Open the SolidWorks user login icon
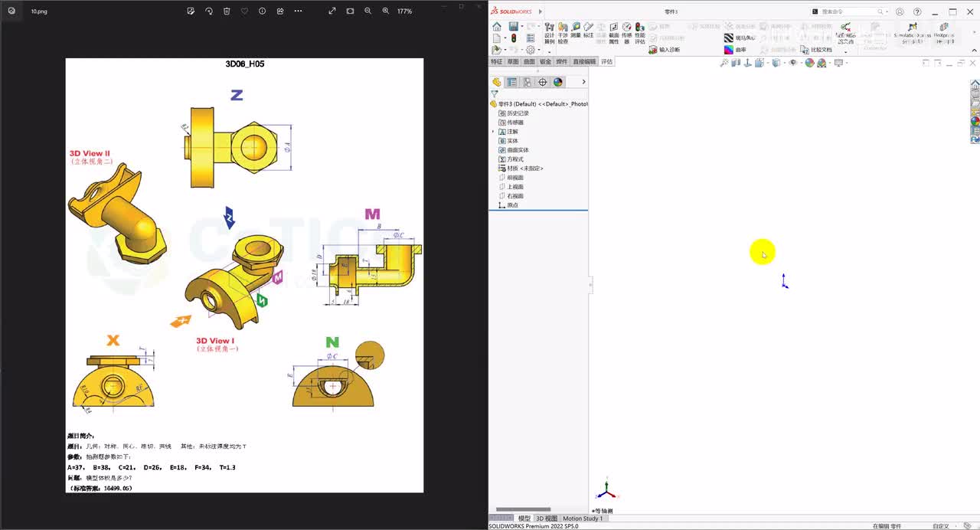The width and height of the screenshot is (980, 530). 900,11
